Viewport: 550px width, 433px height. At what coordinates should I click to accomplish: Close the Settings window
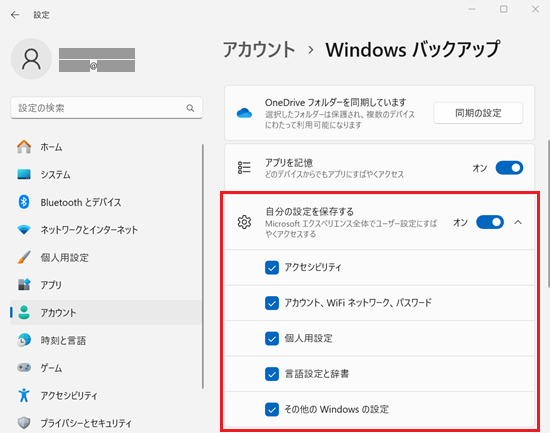(x=535, y=9)
